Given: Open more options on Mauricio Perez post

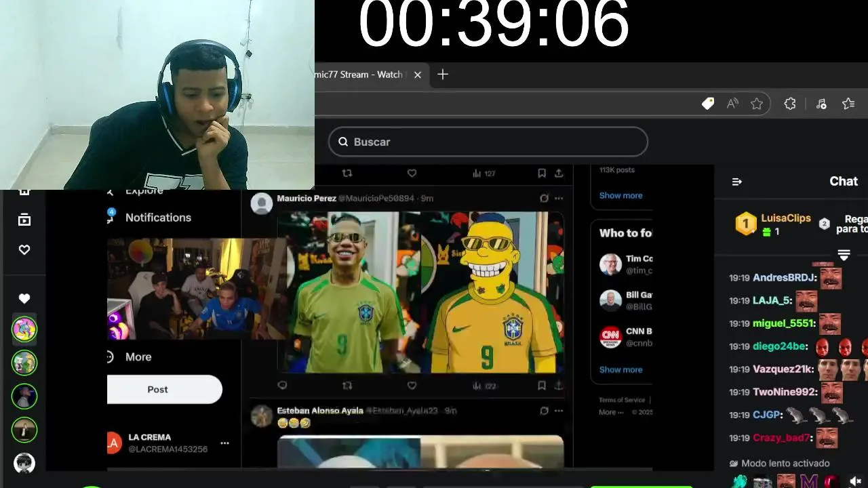Looking at the screenshot, I should 559,199.
